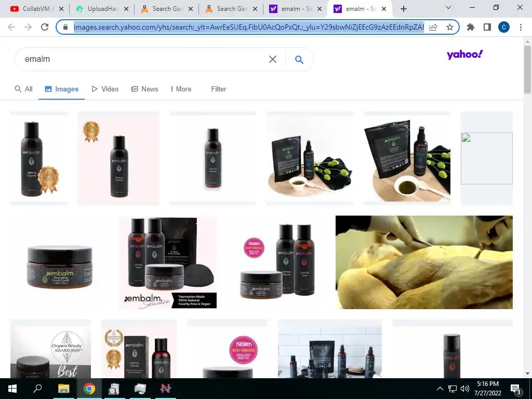532x399 pixels.
Task: Open single bottle on white image
Action: coord(212,158)
